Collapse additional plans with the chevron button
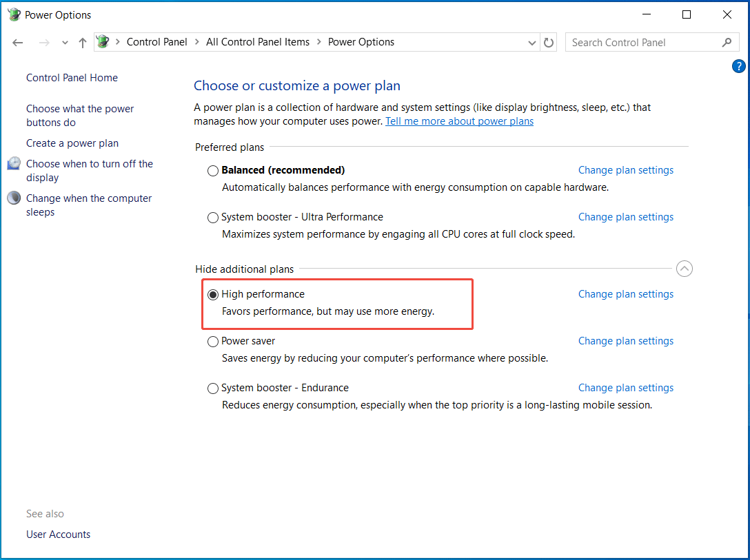Image resolution: width=750 pixels, height=560 pixels. pyautogui.click(x=684, y=269)
